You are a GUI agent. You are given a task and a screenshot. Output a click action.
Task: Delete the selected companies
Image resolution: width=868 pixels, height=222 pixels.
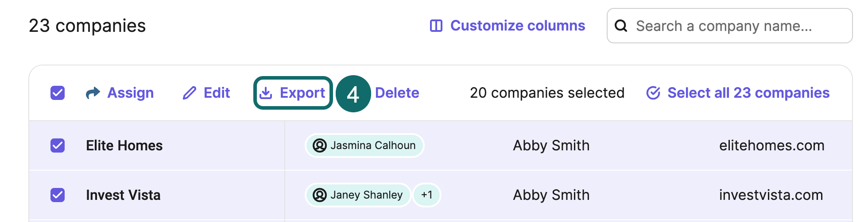click(397, 93)
